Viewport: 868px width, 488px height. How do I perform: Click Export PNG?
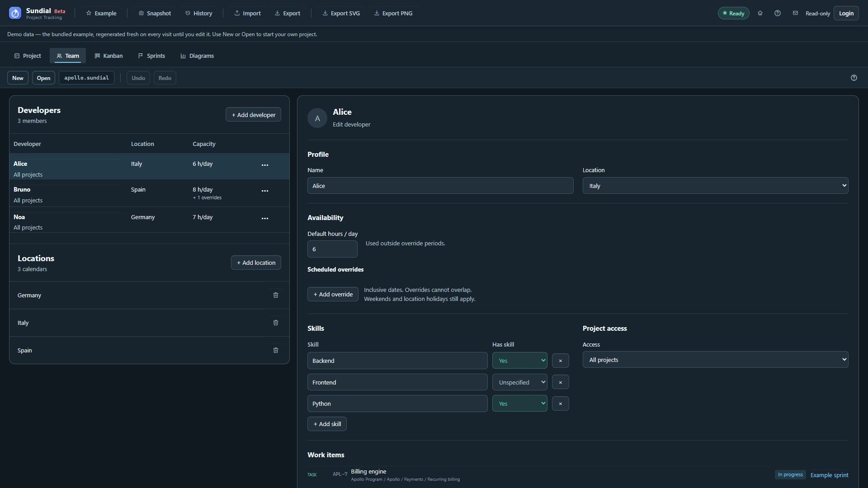[393, 13]
